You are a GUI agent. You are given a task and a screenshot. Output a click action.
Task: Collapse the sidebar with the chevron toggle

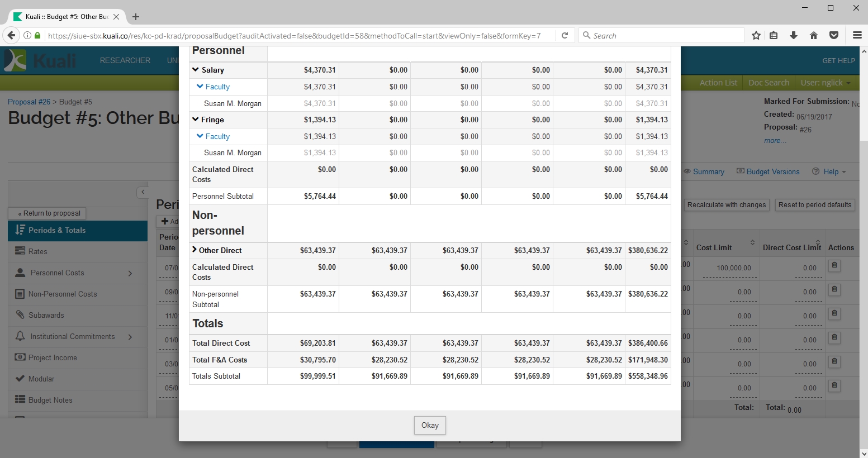pyautogui.click(x=143, y=192)
